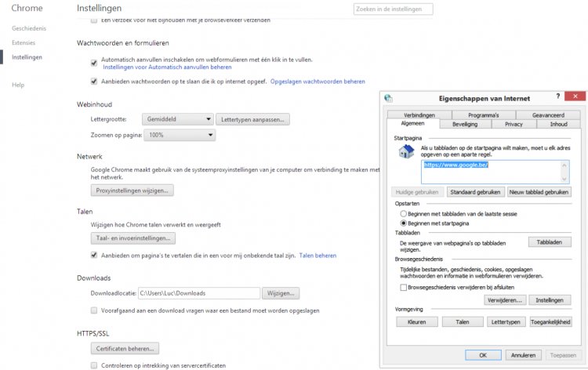The width and height of the screenshot is (588, 370).
Task: Select Beginnen met tabbladen van de laatste sessie
Action: tap(404, 213)
